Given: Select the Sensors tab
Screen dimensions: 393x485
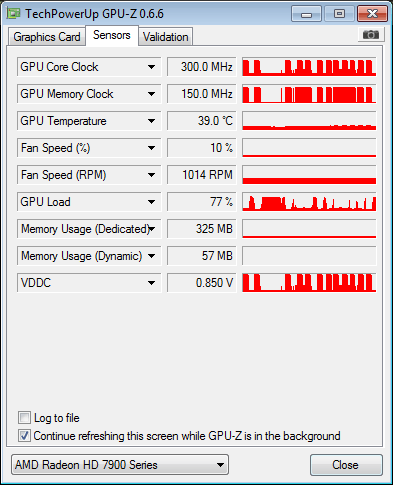Looking at the screenshot, I should coord(112,35).
